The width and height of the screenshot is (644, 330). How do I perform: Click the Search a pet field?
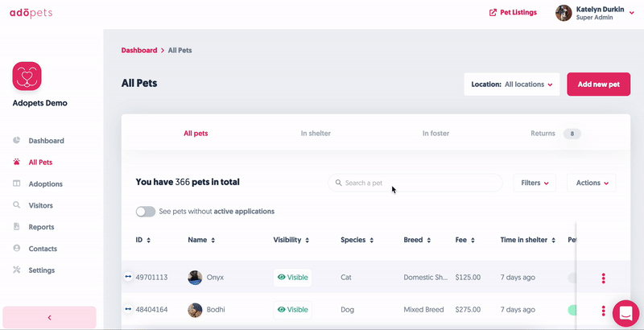415,183
